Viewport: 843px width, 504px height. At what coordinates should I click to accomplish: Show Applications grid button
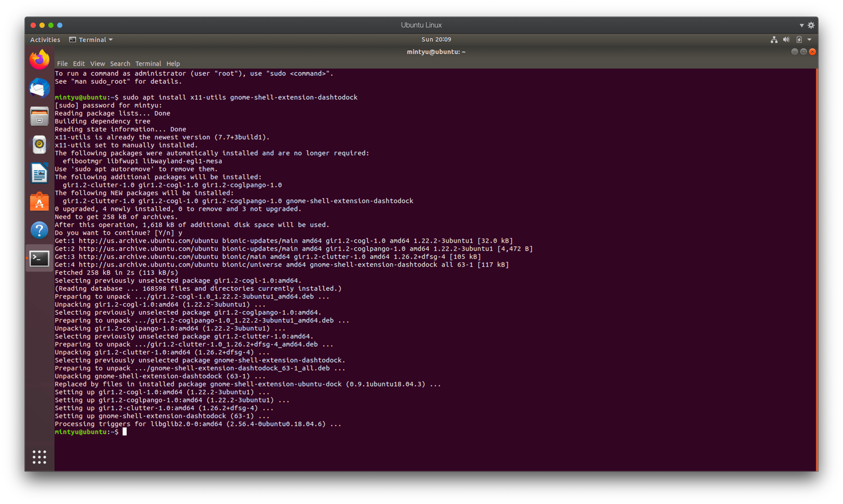click(x=39, y=457)
